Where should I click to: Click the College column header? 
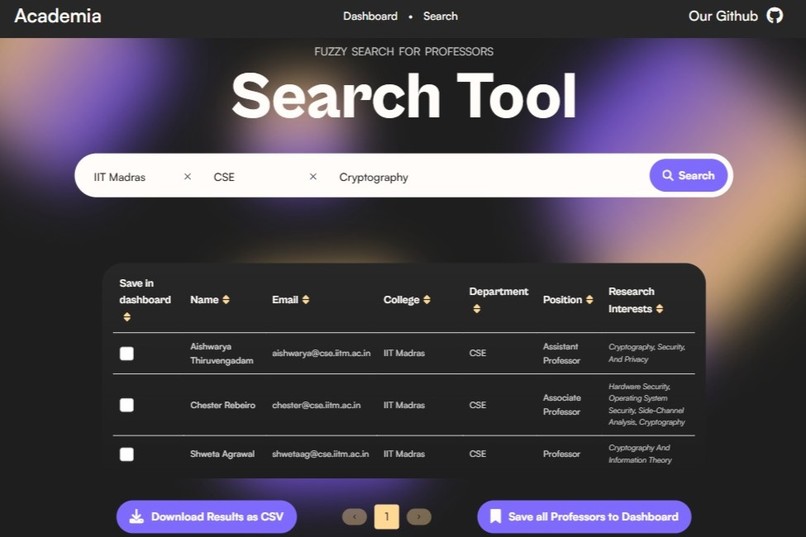pyautogui.click(x=401, y=300)
